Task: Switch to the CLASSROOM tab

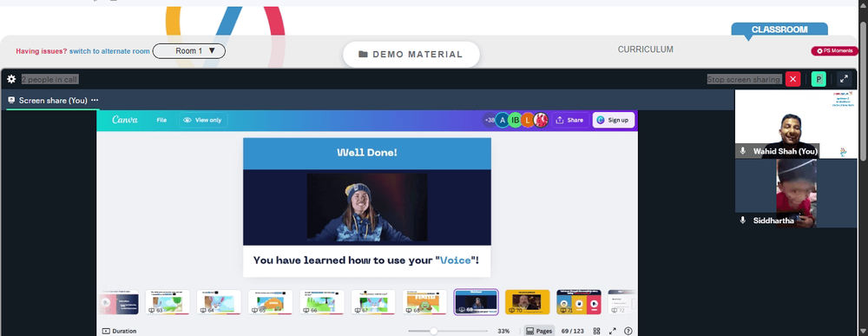Action: coord(779,30)
